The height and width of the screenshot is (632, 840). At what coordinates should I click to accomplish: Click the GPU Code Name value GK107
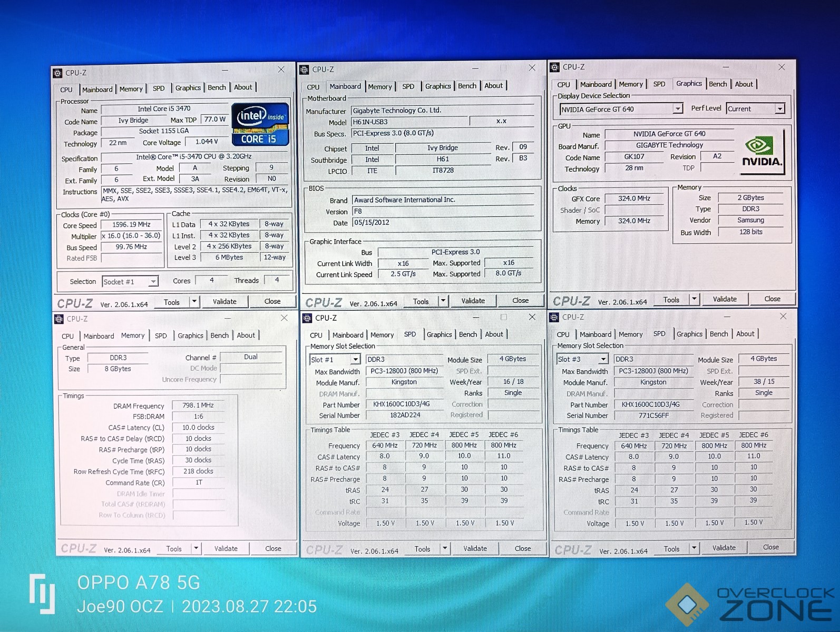634,157
